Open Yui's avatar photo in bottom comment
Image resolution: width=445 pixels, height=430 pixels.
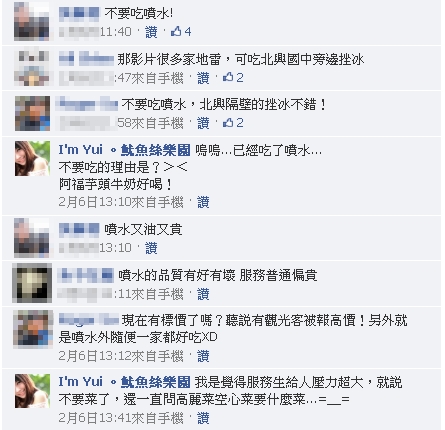click(32, 391)
